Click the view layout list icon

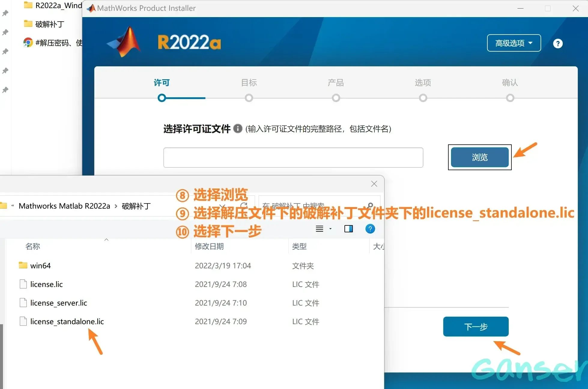click(320, 229)
